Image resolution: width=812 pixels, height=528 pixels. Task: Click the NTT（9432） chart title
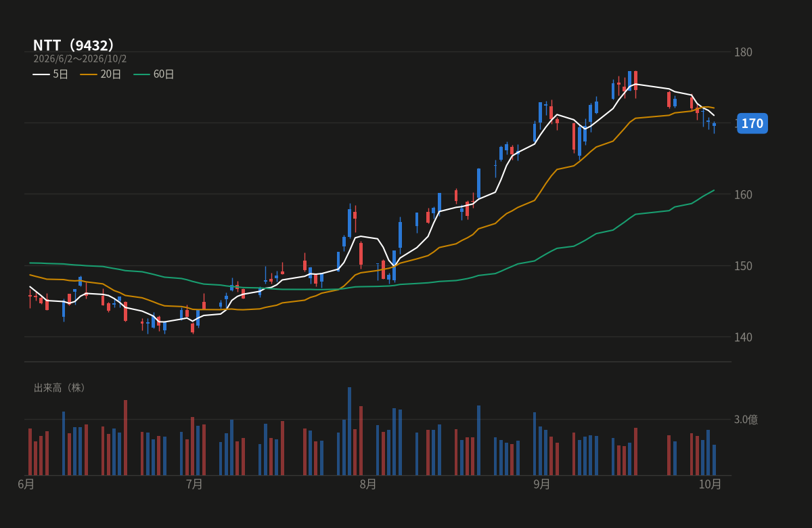point(74,45)
